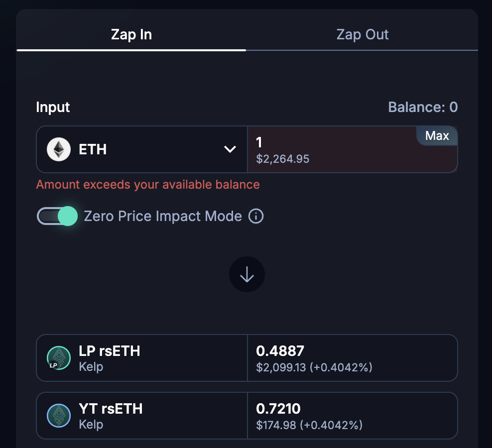
Task: Click the Zero Price Impact Mode label
Action: (x=163, y=216)
